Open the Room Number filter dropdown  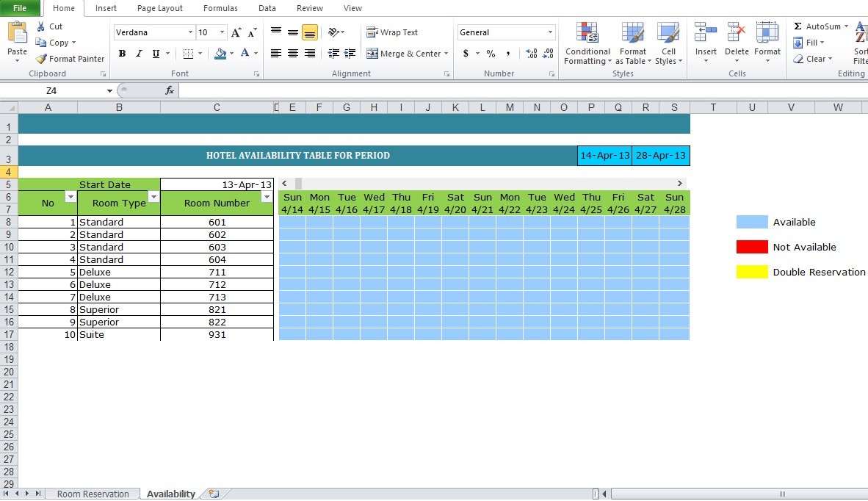point(267,197)
